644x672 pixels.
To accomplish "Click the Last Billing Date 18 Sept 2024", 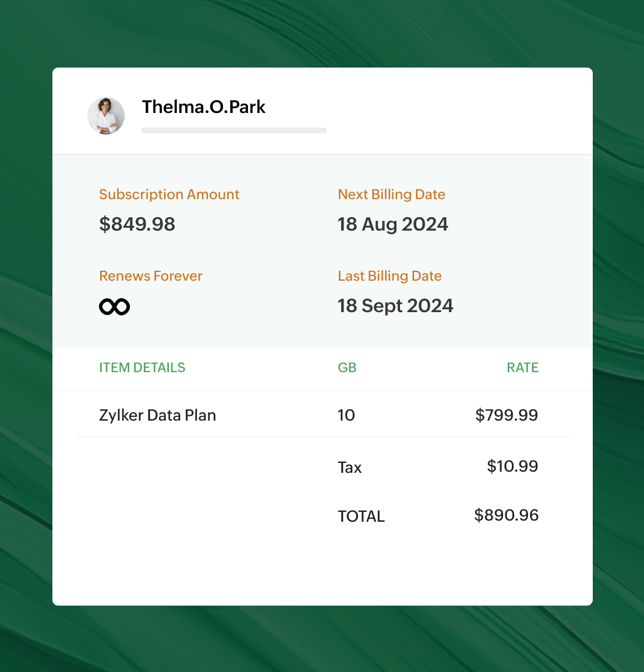I will point(395,305).
